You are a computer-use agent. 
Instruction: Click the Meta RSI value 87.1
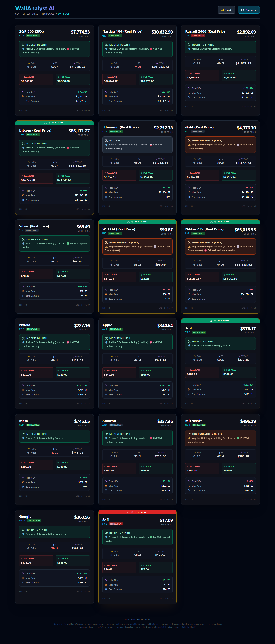[55, 453]
